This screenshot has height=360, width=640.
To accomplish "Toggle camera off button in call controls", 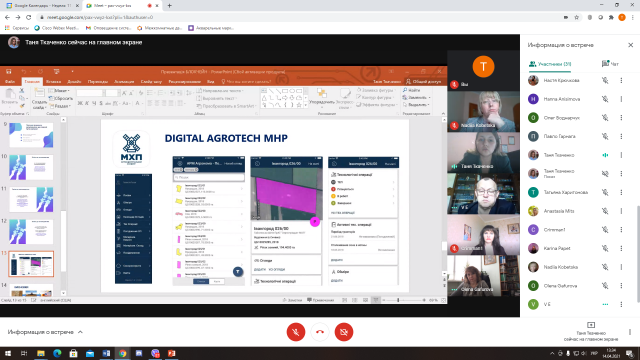I will (344, 332).
